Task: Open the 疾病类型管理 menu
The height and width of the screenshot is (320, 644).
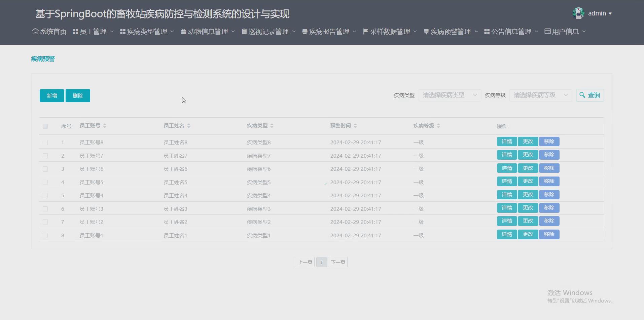Action: [146, 31]
